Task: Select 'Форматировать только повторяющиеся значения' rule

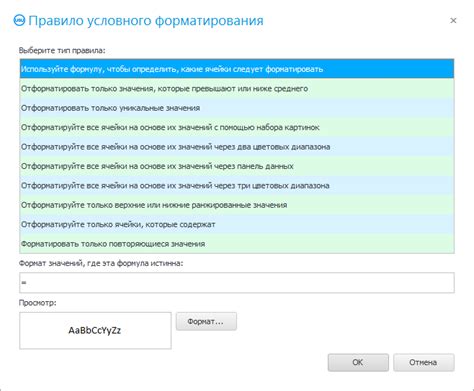Action: 237,244
